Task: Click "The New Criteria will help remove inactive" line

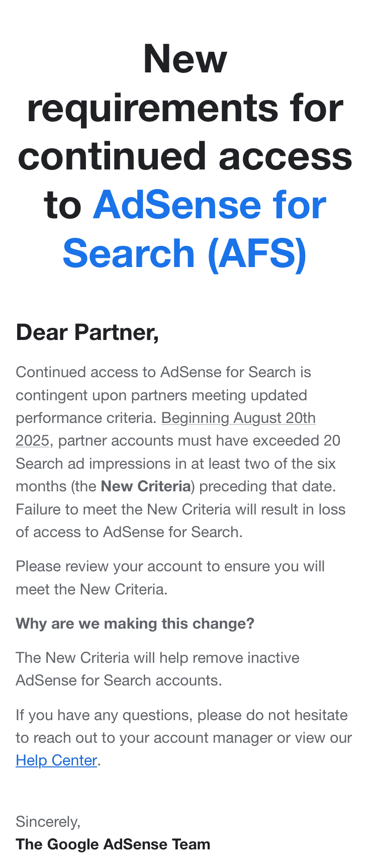Action: click(157, 658)
